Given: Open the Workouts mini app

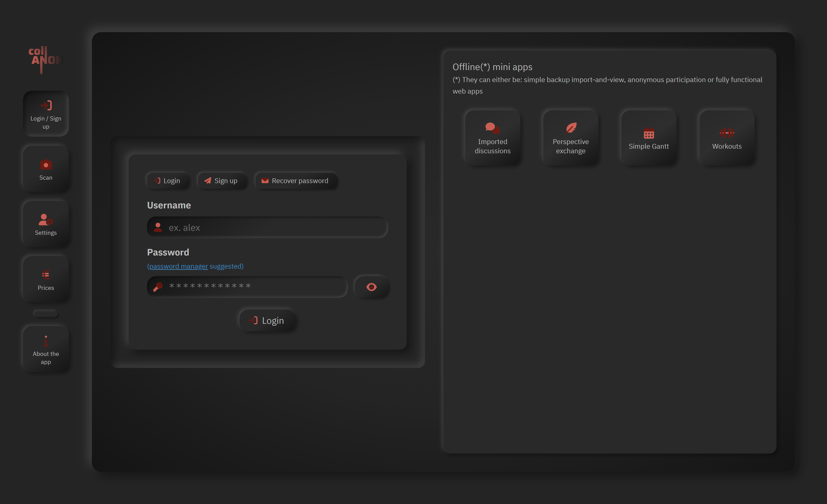Looking at the screenshot, I should 727,138.
